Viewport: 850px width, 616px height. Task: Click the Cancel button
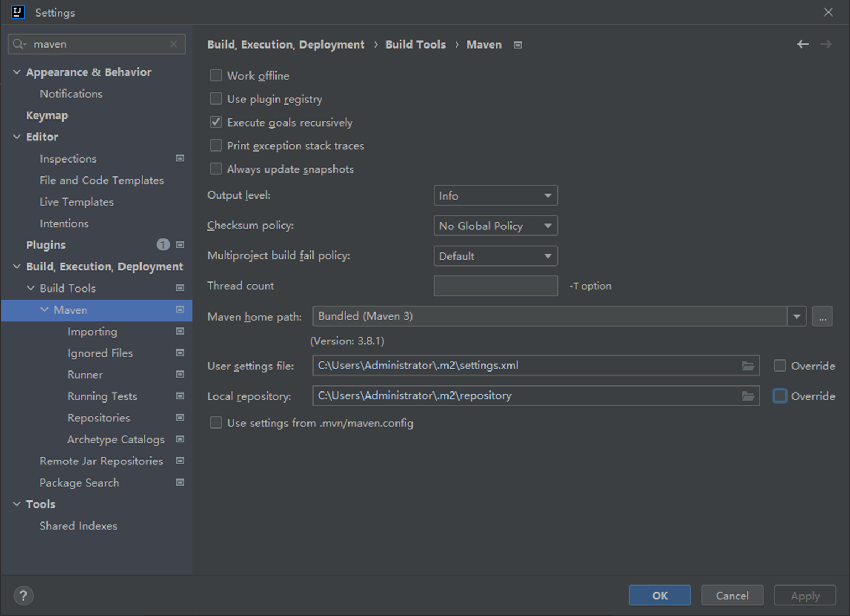[732, 596]
